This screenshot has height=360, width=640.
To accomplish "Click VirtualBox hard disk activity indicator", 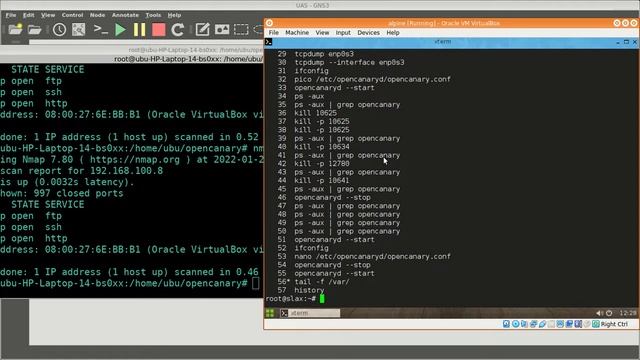I will pos(506,324).
